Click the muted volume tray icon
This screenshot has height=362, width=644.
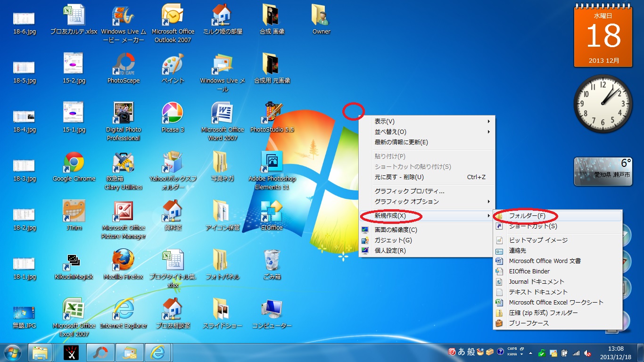pyautogui.click(x=587, y=353)
